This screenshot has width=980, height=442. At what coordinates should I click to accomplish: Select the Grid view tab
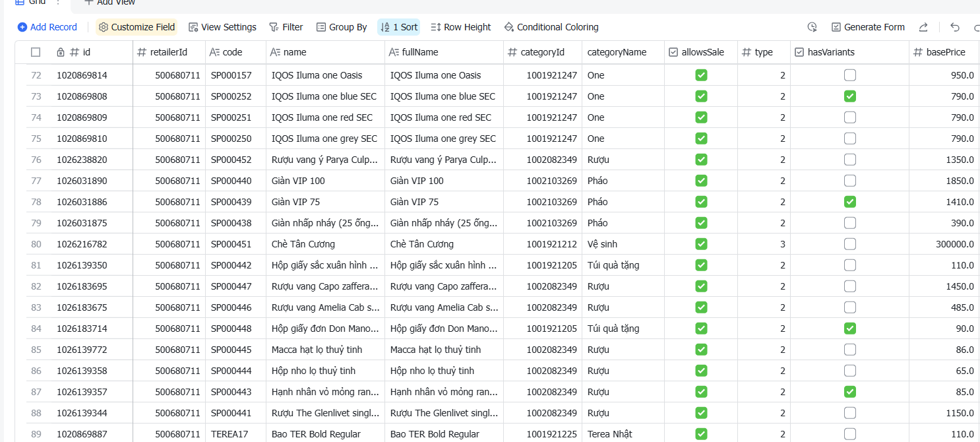click(30, 3)
